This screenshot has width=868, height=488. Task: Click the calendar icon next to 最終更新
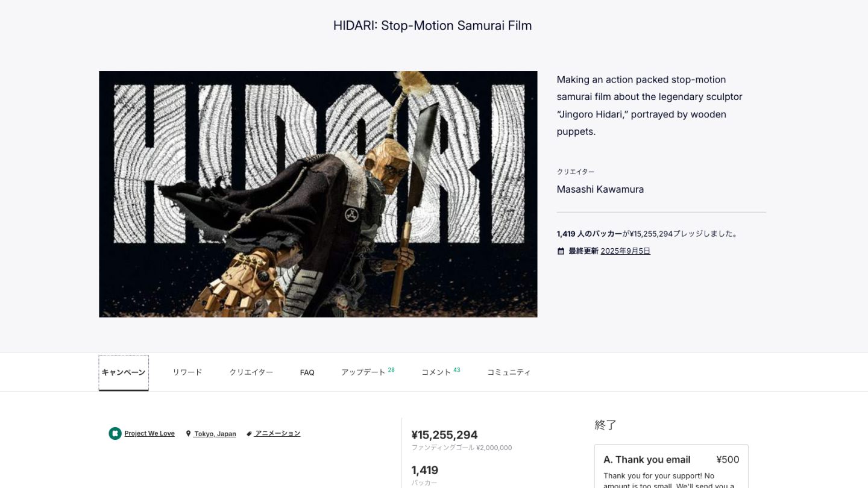click(x=561, y=251)
